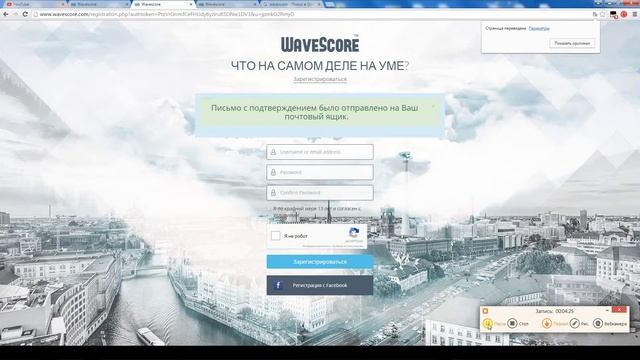The image size is (640, 360).
Task: Bookmark this page with star icon
Action: tap(602, 14)
